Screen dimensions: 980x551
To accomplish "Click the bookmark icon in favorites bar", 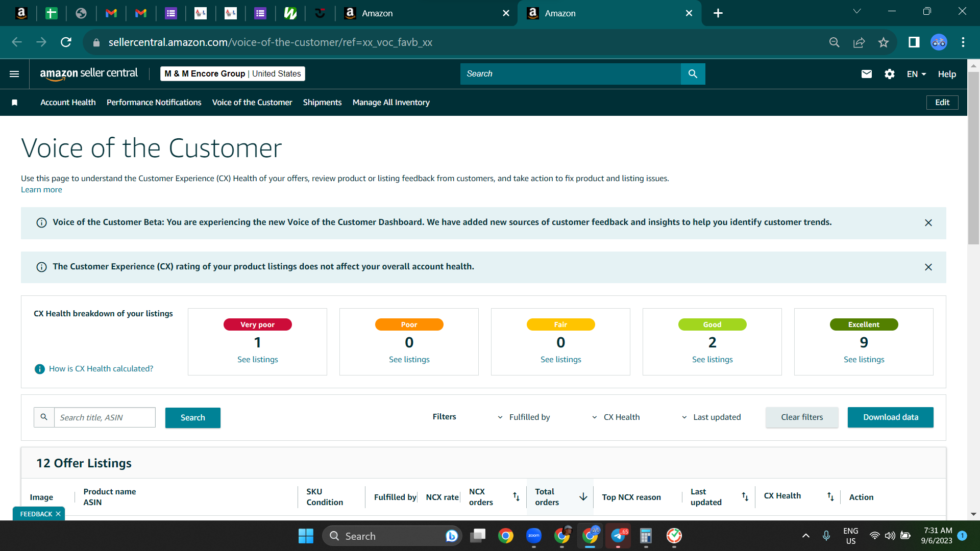I will pyautogui.click(x=15, y=103).
